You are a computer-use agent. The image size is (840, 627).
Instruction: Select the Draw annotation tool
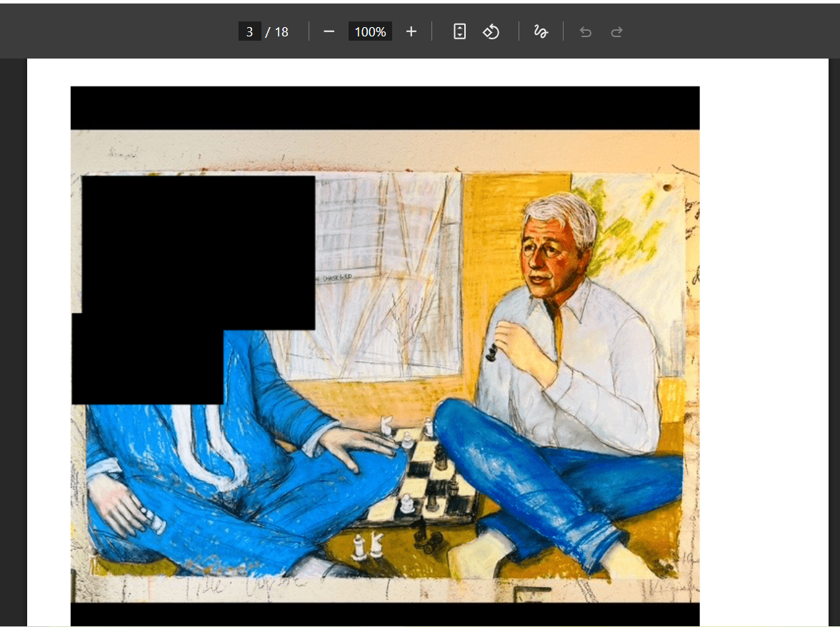click(541, 31)
